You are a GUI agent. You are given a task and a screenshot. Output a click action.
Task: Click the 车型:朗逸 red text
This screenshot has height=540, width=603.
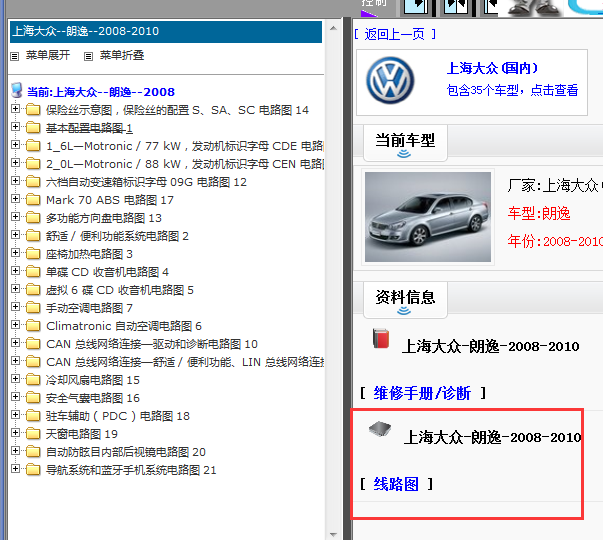(x=539, y=213)
